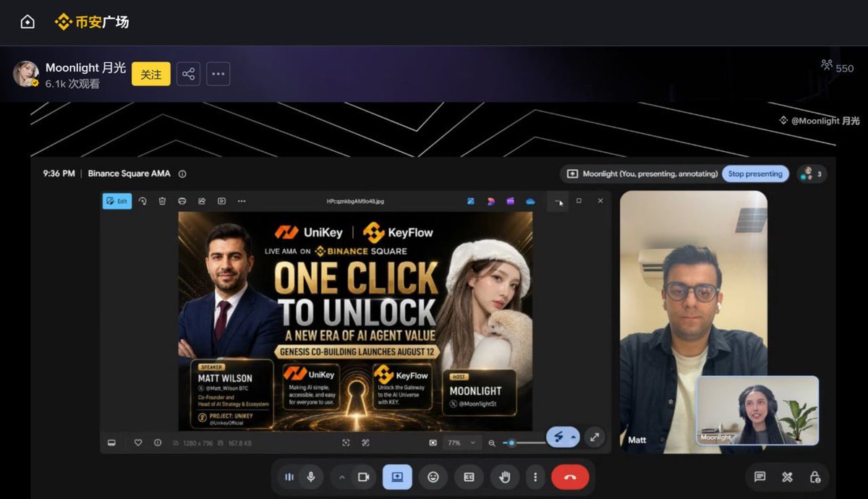Open the participants list showing 3 people
Image resolution: width=868 pixels, height=499 pixels.
(x=812, y=174)
